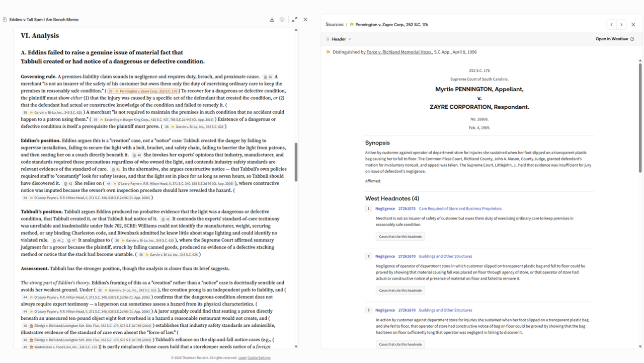Click Pennington v. Zayre Corp. breadcrumb title
Screen dimensions: 644x363
391,24
